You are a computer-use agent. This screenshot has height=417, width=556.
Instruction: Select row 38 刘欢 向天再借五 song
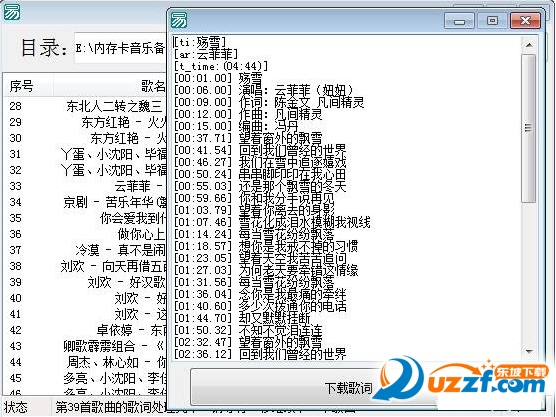click(x=85, y=266)
